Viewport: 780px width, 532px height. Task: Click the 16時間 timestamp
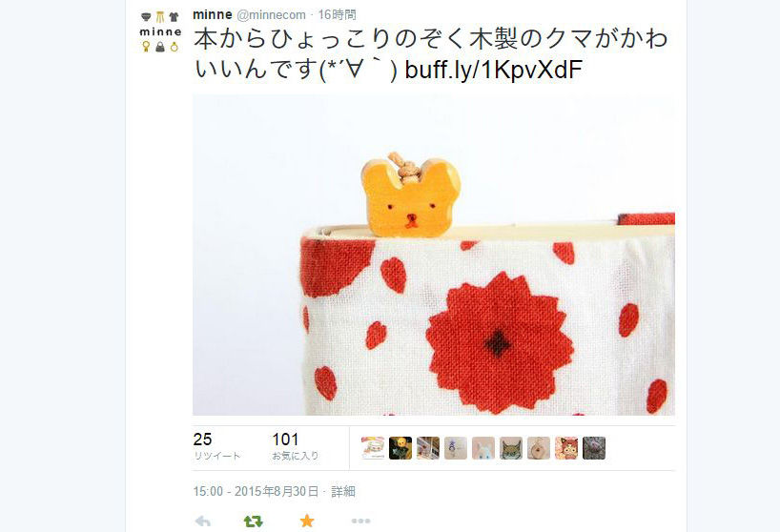click(x=338, y=15)
